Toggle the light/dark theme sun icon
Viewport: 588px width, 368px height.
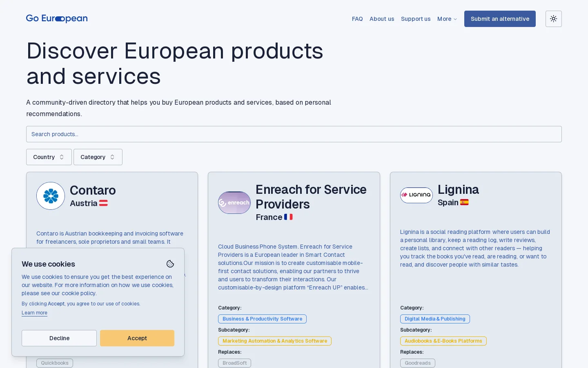pos(554,19)
